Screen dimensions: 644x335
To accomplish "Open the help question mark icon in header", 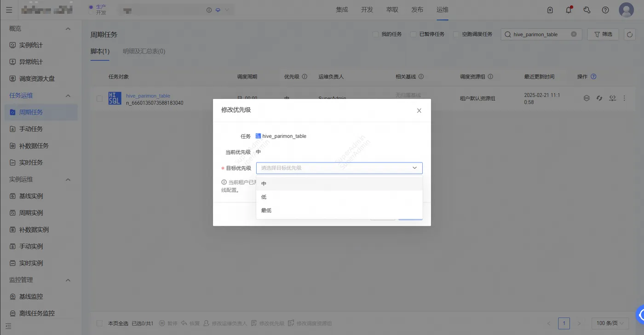I will pyautogui.click(x=605, y=10).
